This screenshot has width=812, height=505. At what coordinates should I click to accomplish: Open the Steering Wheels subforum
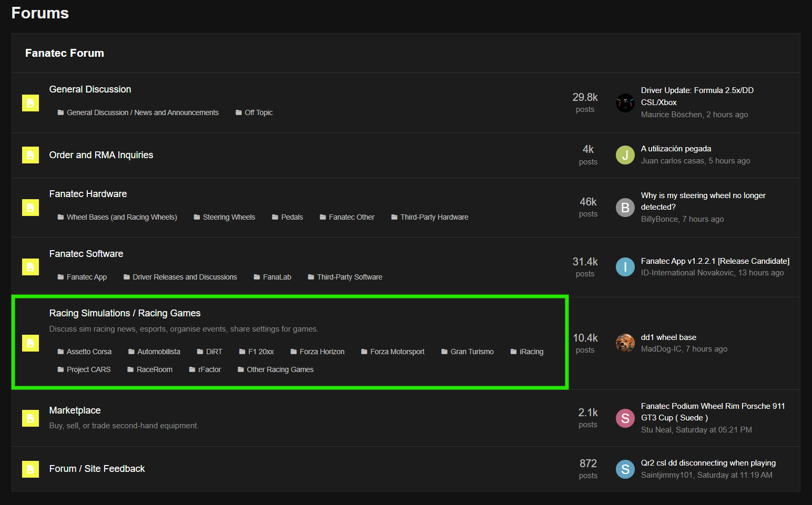[x=229, y=217]
